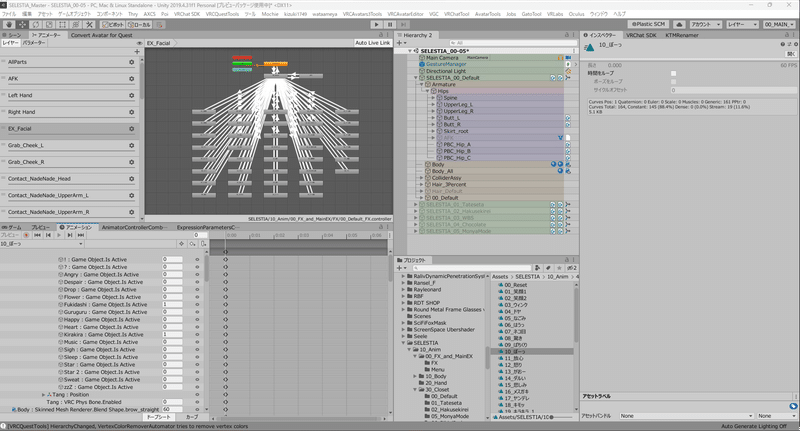Go to previous keyframe in Animation window

click(x=48, y=235)
